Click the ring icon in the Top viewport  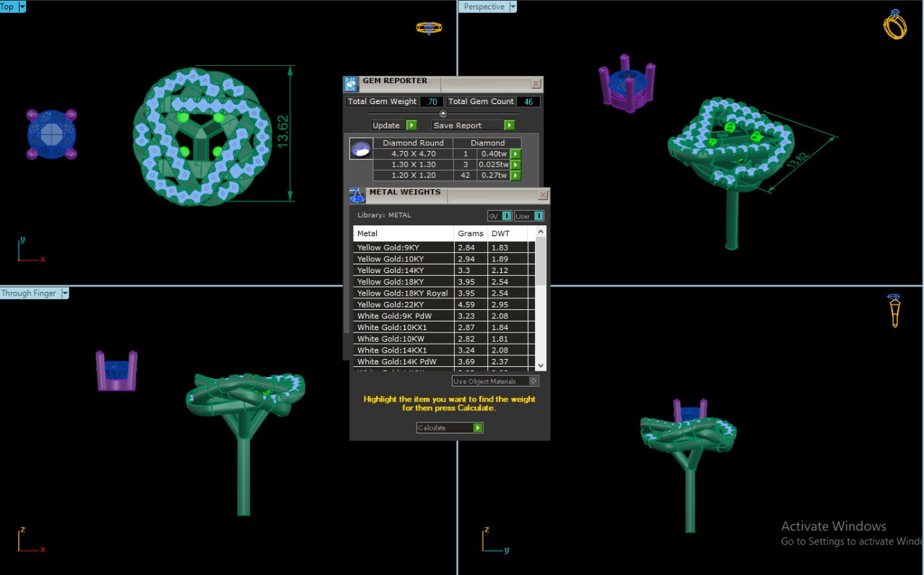coord(429,27)
